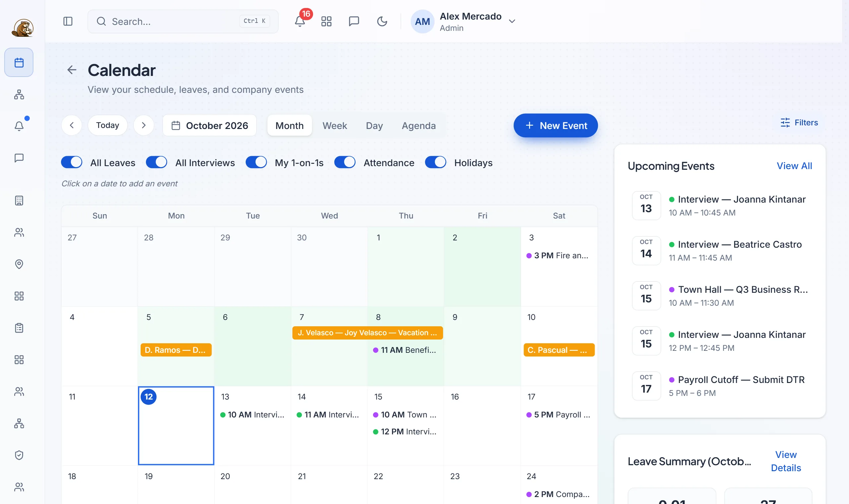Open View All upcoming events
Viewport: 849px width, 504px height.
point(794,166)
